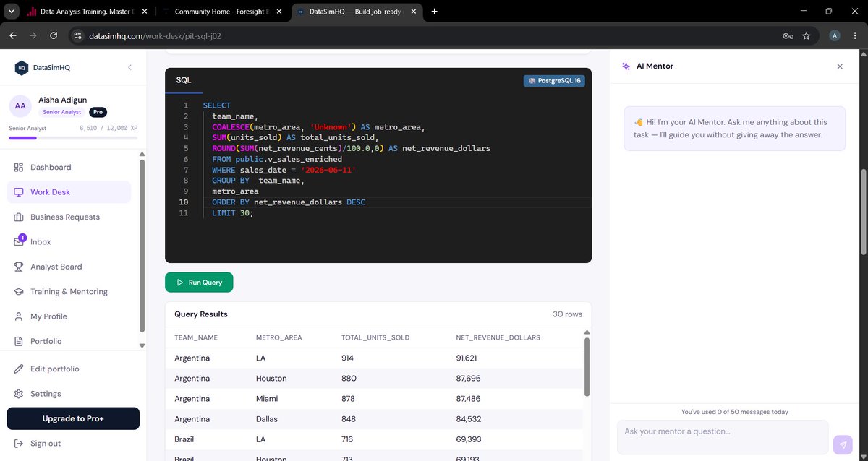
Task: Click the browser forward arrow
Action: pos(33,35)
